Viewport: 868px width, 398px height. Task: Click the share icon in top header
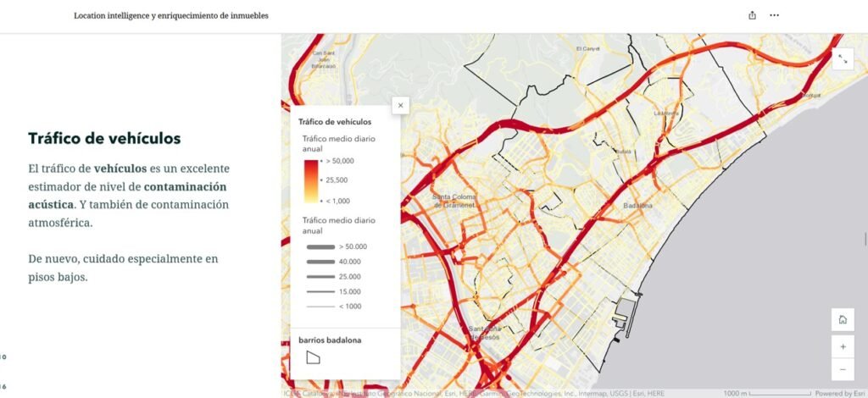(x=752, y=15)
